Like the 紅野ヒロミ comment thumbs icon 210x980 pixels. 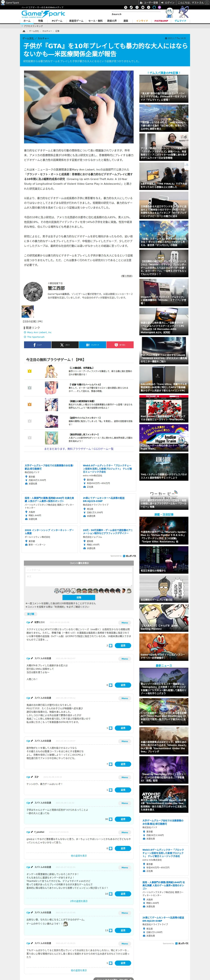[111, 646]
